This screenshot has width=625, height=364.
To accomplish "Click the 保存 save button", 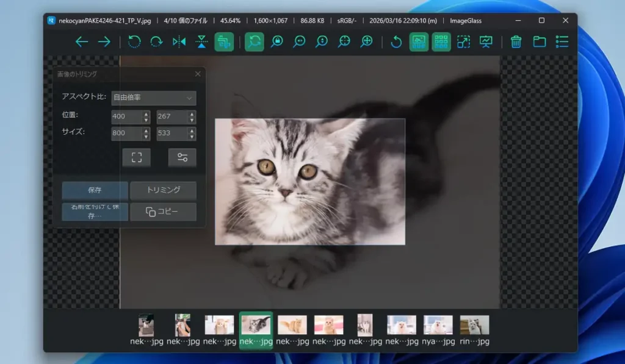I will pos(95,190).
